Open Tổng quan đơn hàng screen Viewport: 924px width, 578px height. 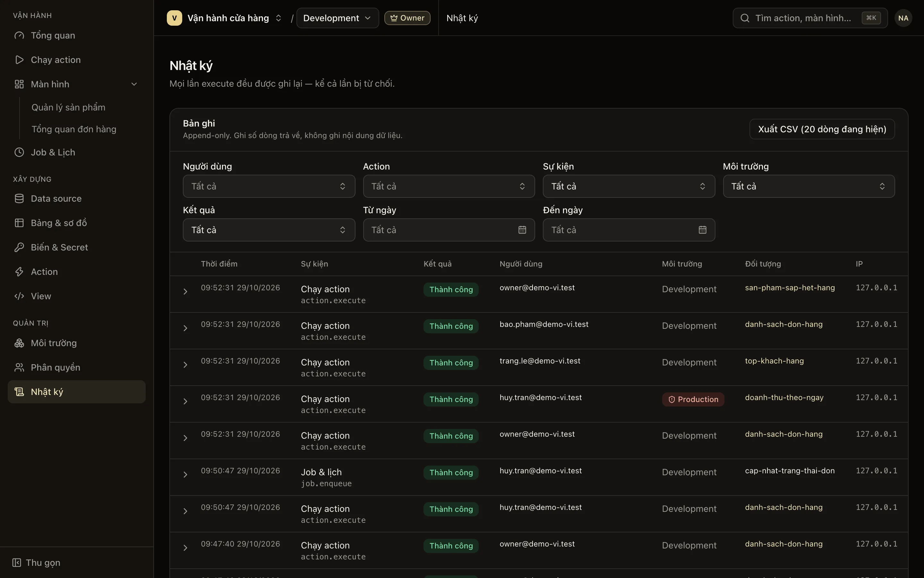click(74, 130)
